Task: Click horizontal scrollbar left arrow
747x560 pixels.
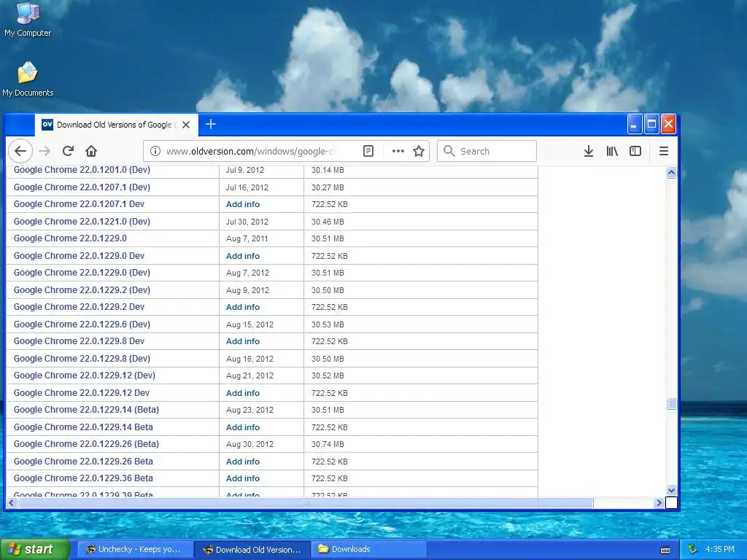Action: click(x=12, y=503)
